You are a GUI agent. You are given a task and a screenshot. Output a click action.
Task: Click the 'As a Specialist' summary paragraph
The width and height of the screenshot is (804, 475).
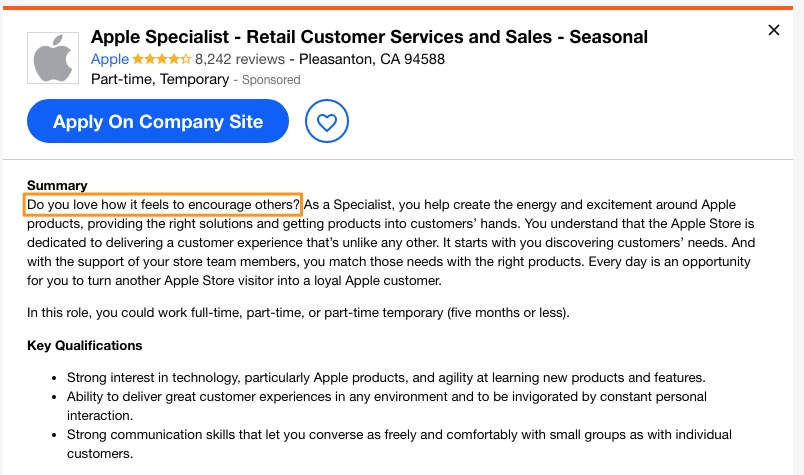[391, 243]
